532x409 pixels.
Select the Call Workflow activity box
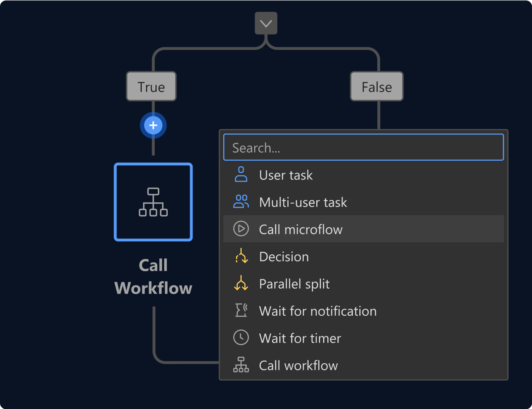(x=153, y=202)
